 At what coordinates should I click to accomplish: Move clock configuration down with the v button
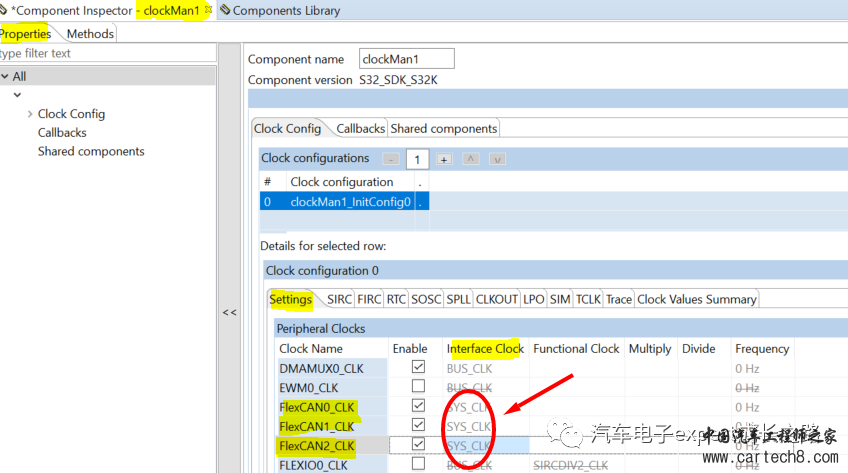[x=497, y=159]
